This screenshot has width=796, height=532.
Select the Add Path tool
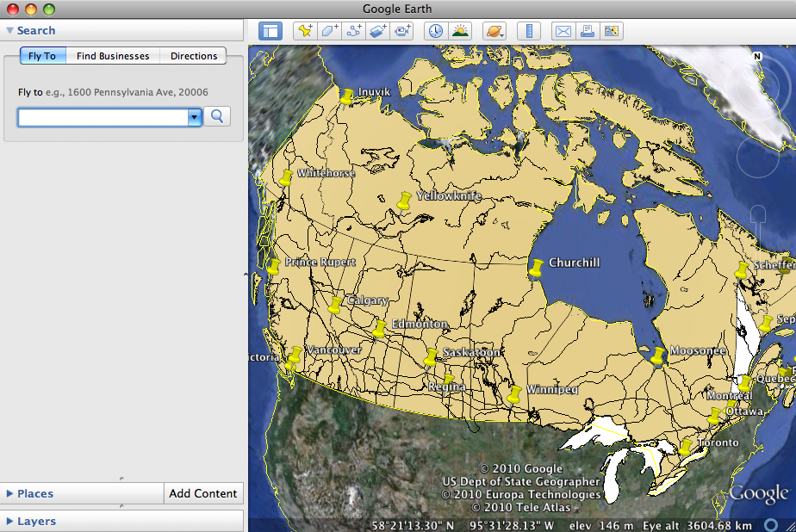351,30
